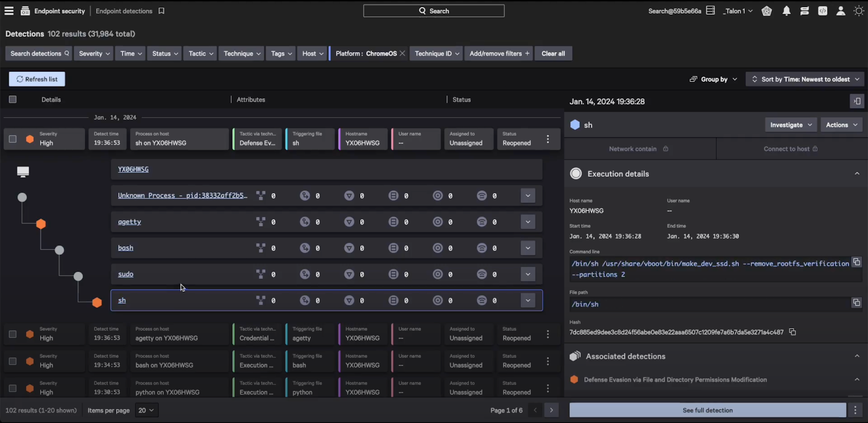The width and height of the screenshot is (868, 423).
Task: Open the Investigate menu
Action: 791,125
